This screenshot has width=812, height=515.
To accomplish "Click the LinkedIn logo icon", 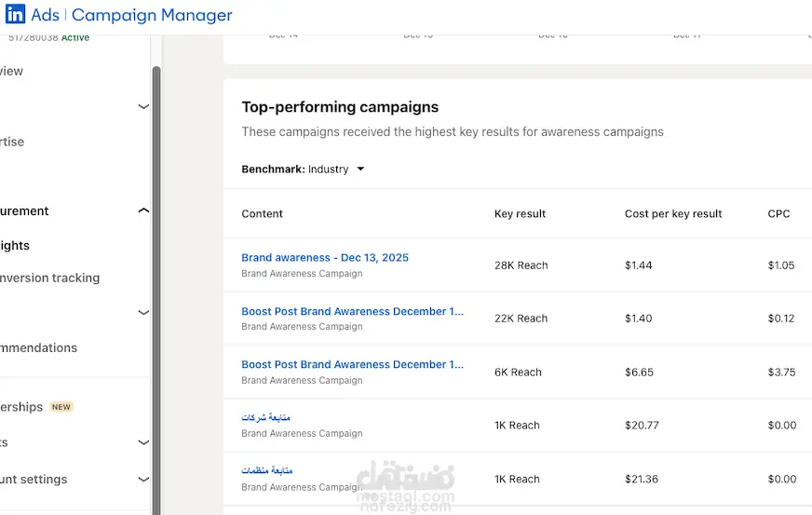I will click(x=15, y=14).
